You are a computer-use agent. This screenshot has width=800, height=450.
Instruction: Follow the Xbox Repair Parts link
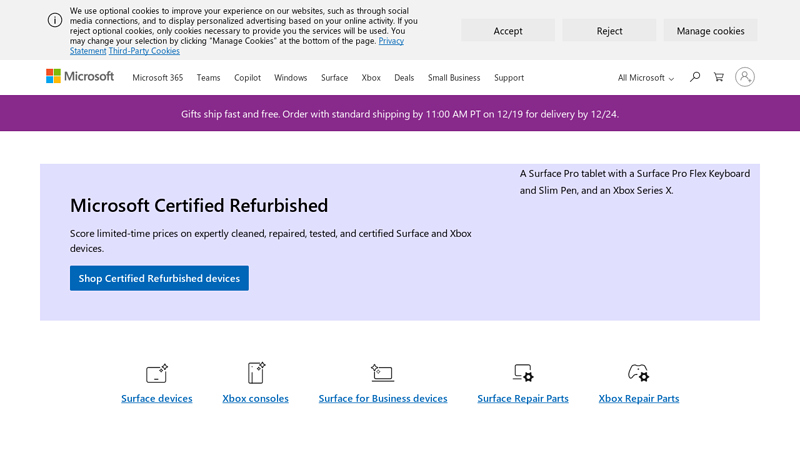click(x=639, y=398)
